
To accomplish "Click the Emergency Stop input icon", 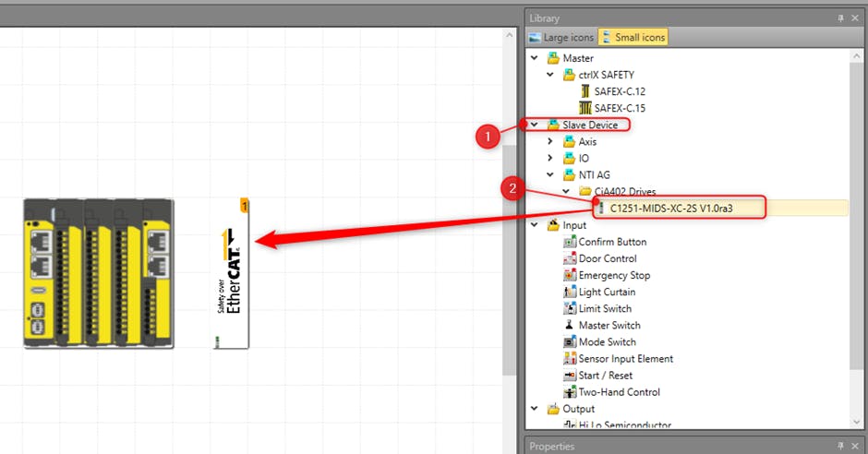I will point(570,275).
